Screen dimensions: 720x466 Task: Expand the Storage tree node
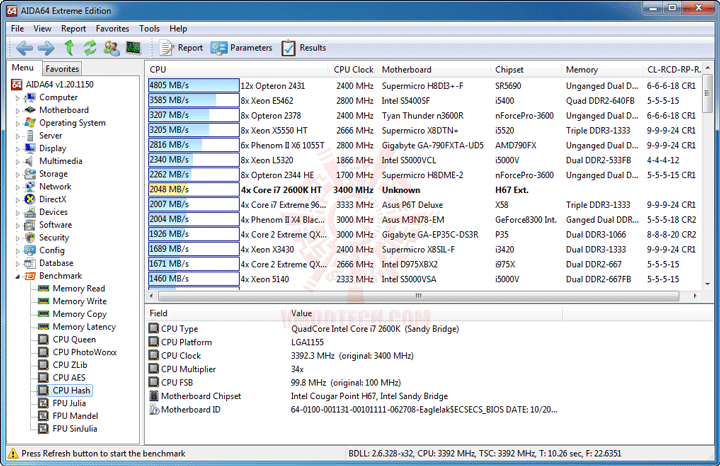tap(17, 174)
